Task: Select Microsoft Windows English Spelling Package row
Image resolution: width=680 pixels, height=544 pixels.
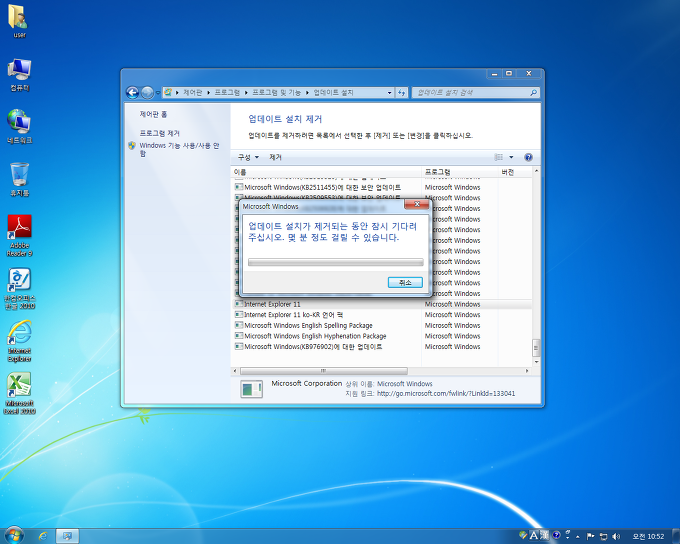Action: coord(382,325)
